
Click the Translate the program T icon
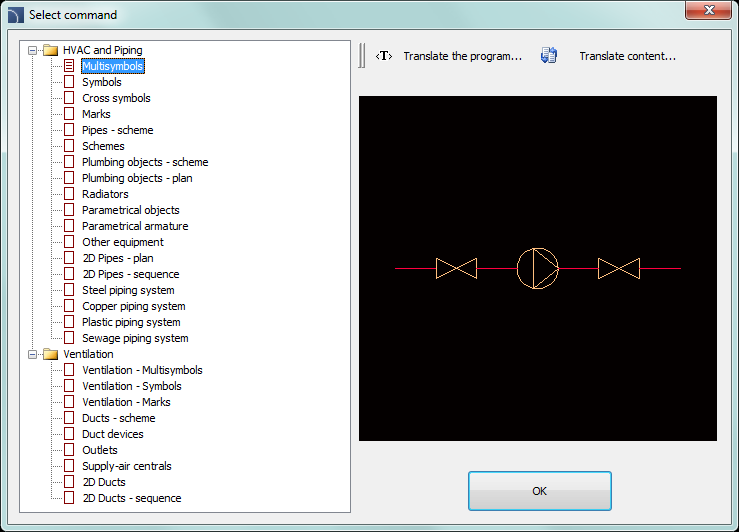pos(383,56)
